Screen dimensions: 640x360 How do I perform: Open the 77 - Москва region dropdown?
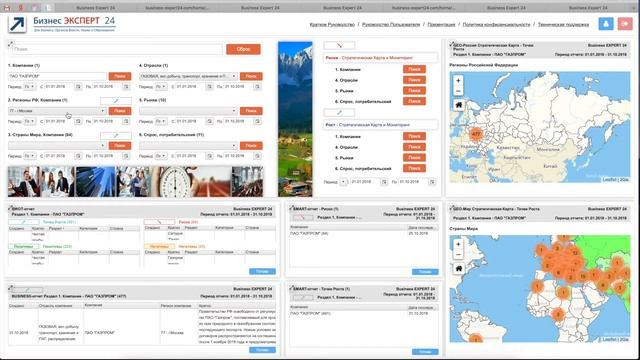coord(57,111)
